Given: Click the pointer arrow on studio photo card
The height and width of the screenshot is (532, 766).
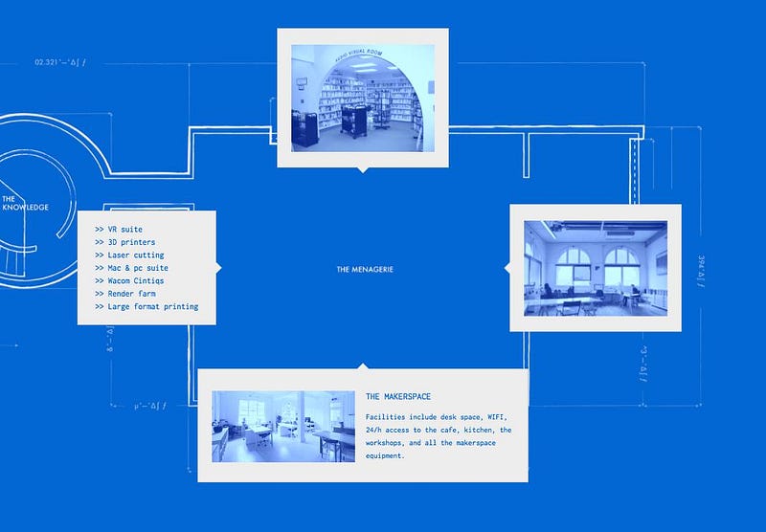Looking at the screenshot, I should point(507,268).
